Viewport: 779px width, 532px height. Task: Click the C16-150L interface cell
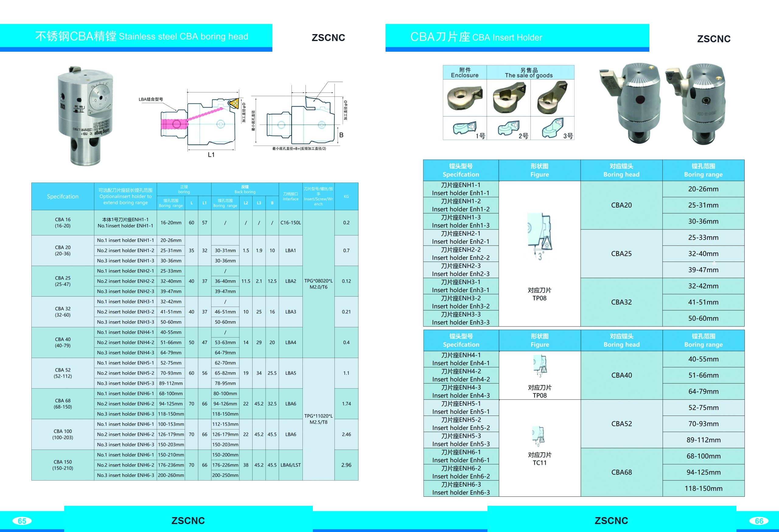coord(291,222)
